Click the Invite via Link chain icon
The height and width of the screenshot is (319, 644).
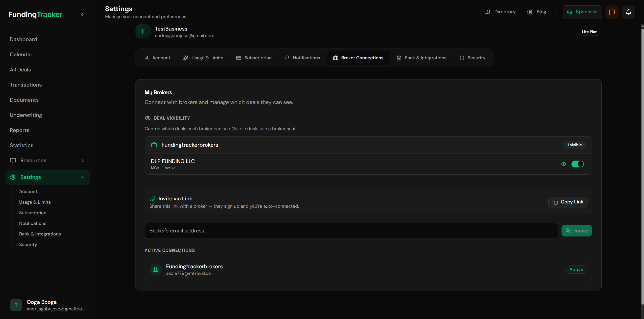pyautogui.click(x=152, y=199)
